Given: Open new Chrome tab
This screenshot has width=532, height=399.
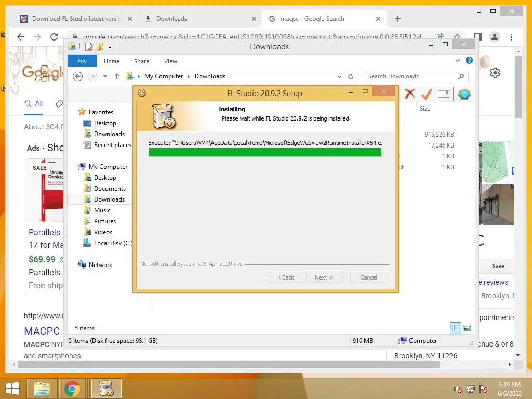Looking at the screenshot, I should coord(398,19).
